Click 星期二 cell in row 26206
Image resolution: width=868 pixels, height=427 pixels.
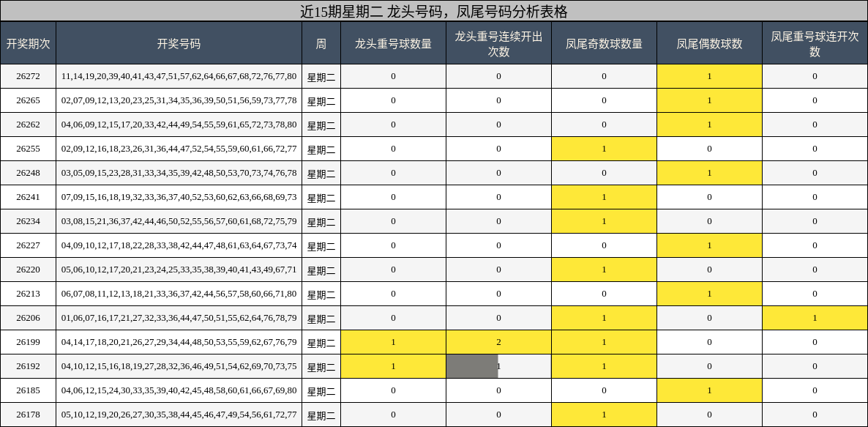[x=321, y=318]
